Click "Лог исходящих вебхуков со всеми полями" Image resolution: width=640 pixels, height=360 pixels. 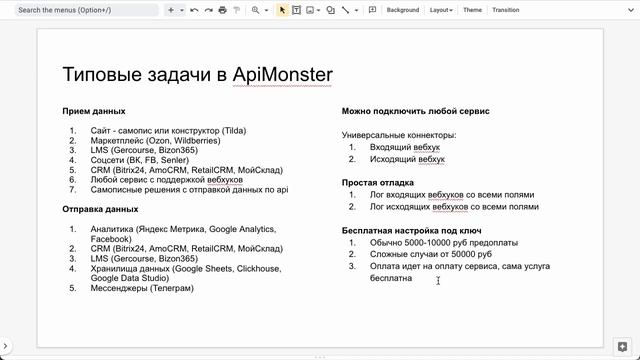pos(454,207)
